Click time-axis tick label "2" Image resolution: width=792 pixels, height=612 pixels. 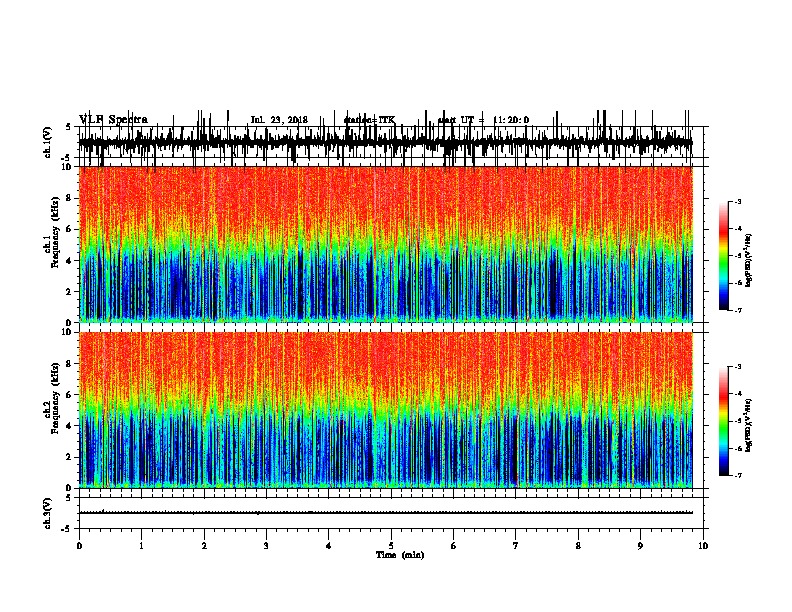(x=204, y=546)
